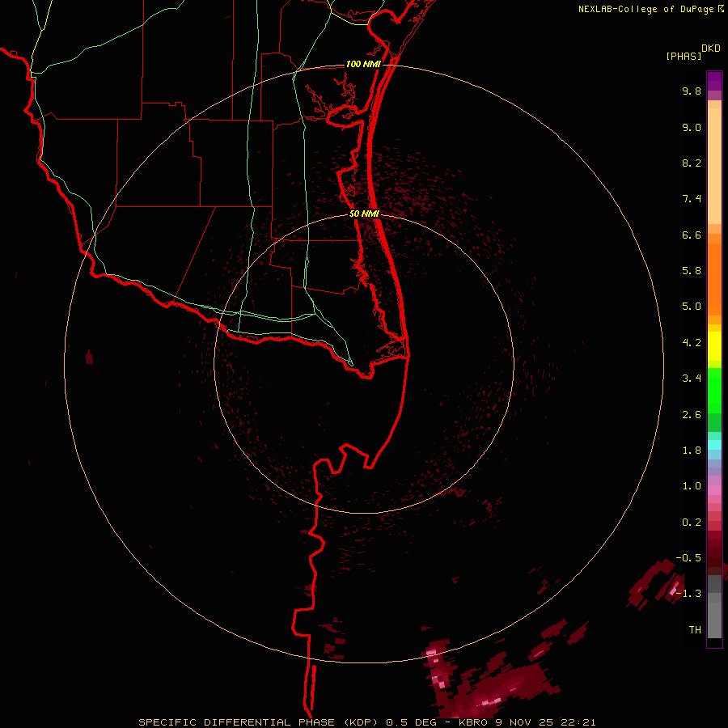
Task: Click the 9.0 value on the color scale
Action: click(692, 127)
